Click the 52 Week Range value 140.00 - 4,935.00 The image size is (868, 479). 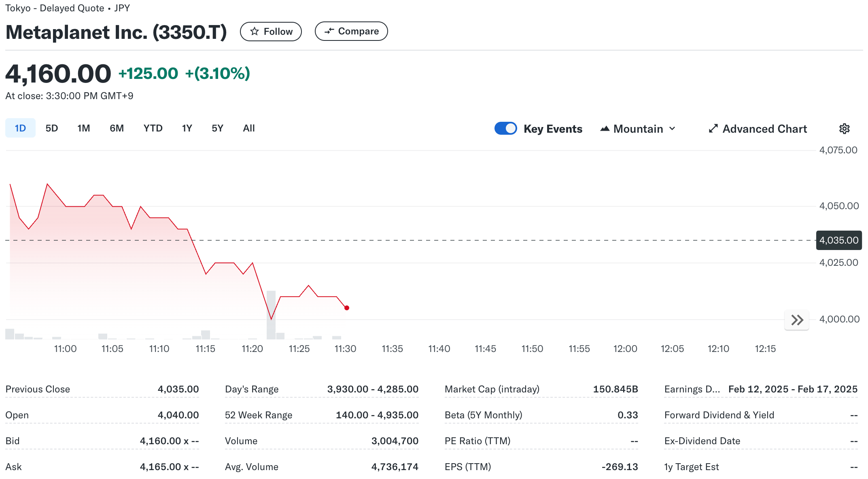377,415
